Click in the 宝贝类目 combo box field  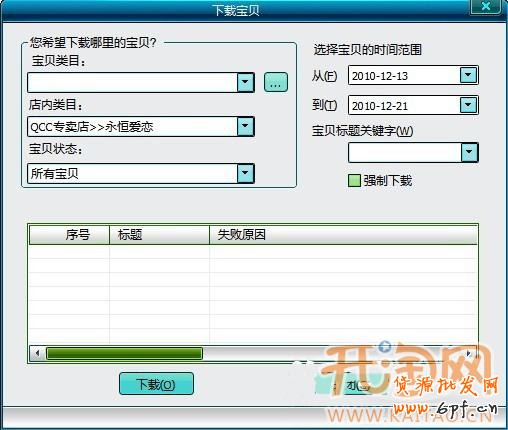[133, 82]
